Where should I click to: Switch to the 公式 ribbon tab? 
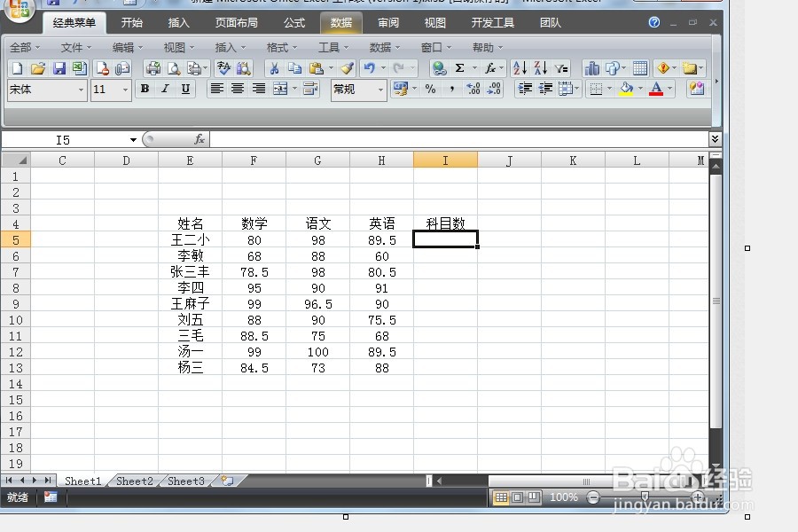(x=294, y=23)
